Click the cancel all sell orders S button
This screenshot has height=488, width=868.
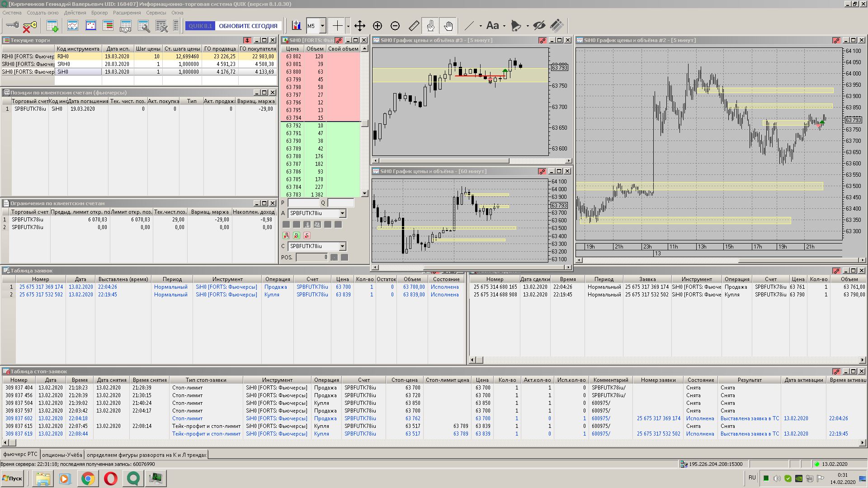click(307, 235)
